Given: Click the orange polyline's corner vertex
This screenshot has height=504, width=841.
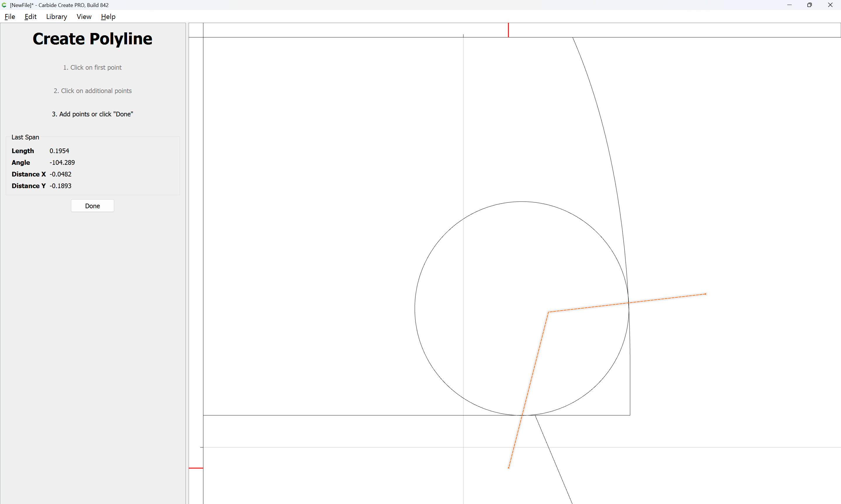Looking at the screenshot, I should click(x=548, y=312).
